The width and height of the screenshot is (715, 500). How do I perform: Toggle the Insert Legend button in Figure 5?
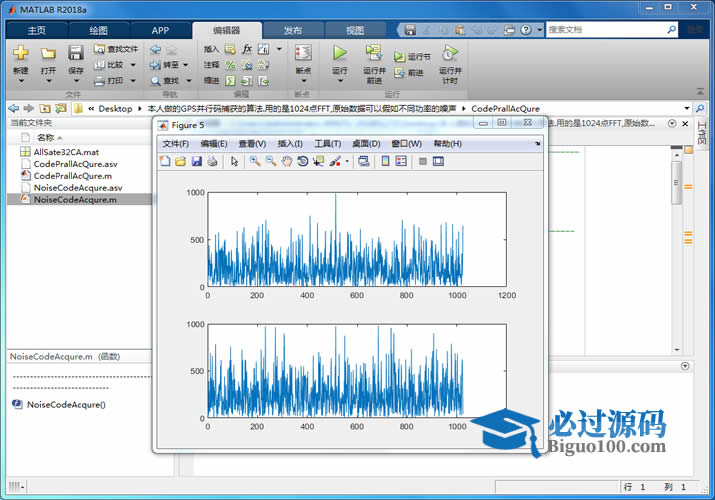401,161
